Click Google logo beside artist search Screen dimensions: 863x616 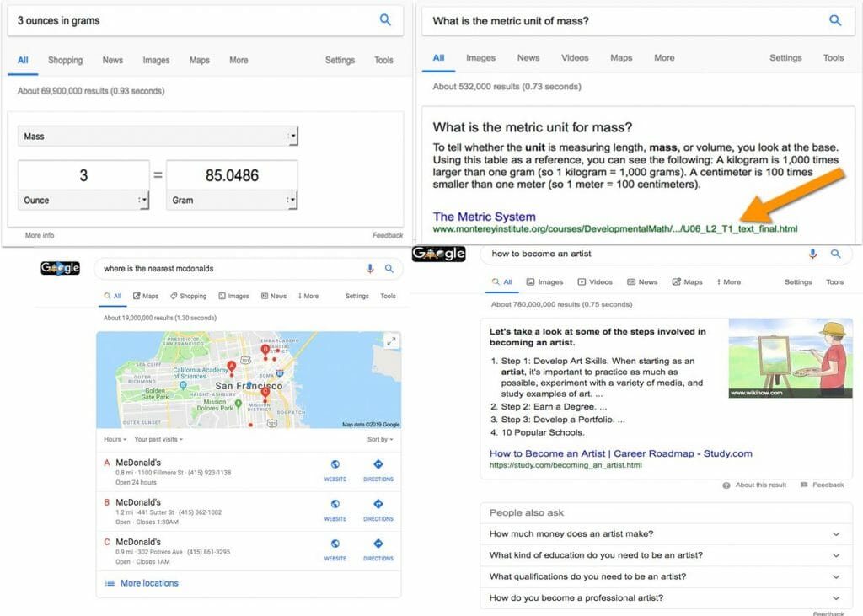pos(438,254)
